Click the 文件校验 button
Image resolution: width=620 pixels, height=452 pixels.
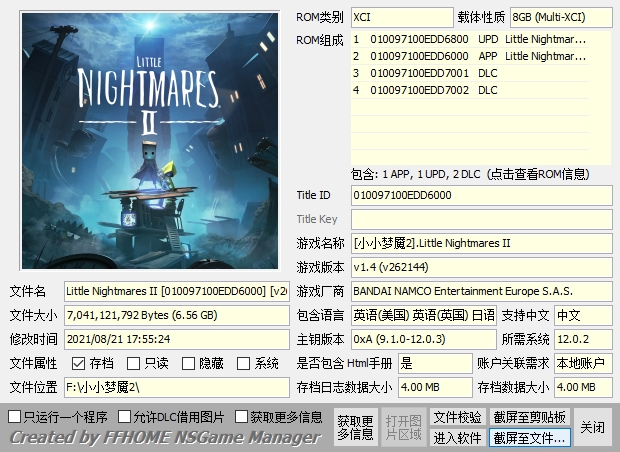coord(457,417)
